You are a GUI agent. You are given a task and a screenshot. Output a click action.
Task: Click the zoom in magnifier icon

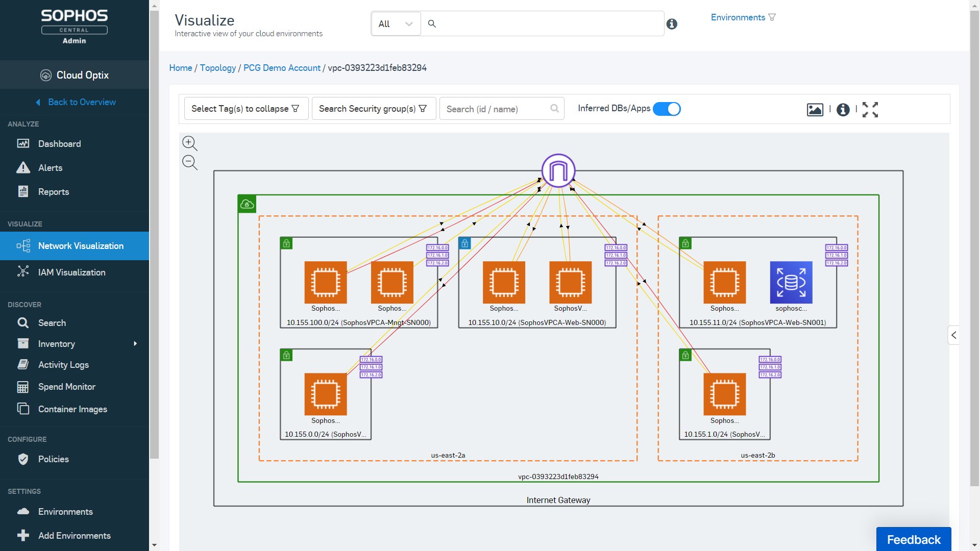189,143
